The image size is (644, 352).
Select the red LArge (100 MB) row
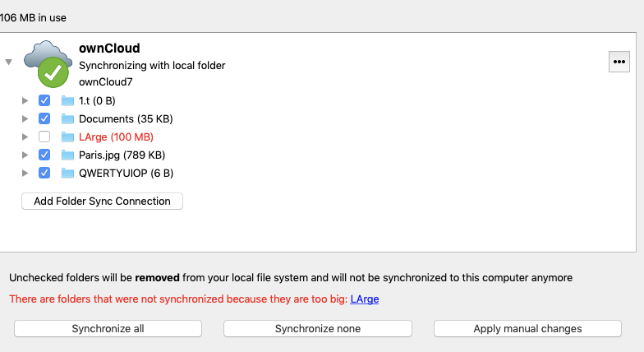pos(117,137)
